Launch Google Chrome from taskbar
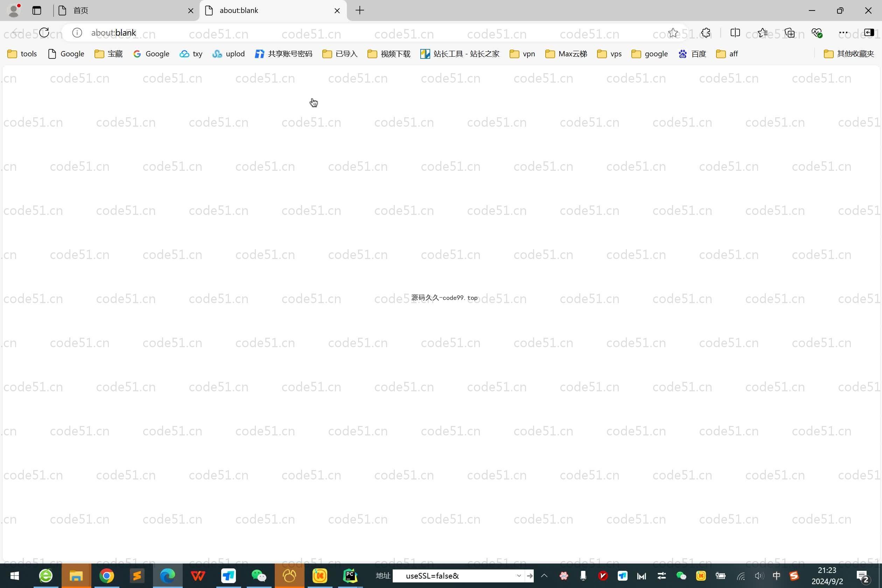This screenshot has height=588, width=882. (106, 576)
